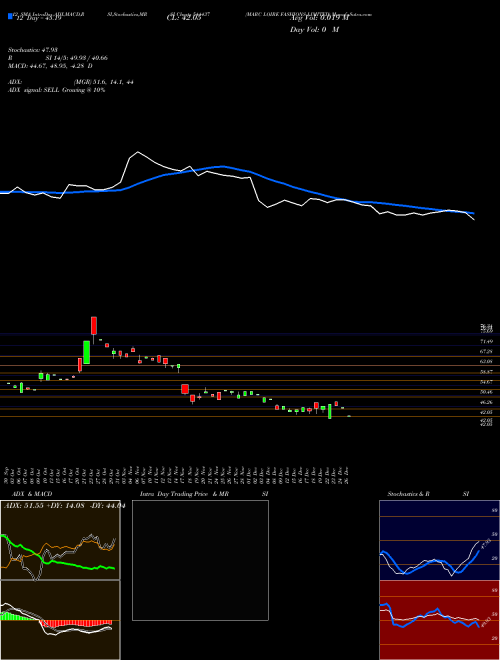Click the ADX (MGR) 51.6, 14.1, 44 line

click(71, 82)
